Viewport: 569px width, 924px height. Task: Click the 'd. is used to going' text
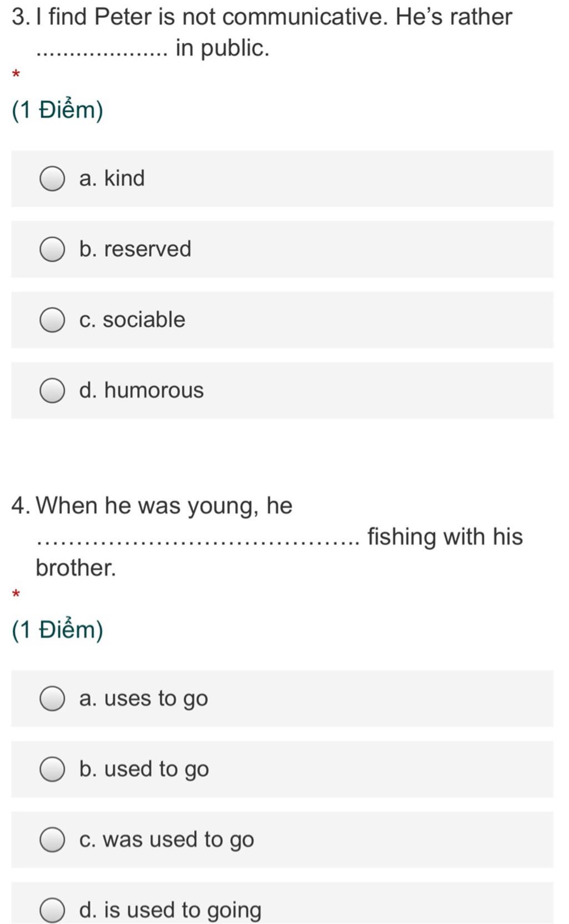tap(170, 911)
